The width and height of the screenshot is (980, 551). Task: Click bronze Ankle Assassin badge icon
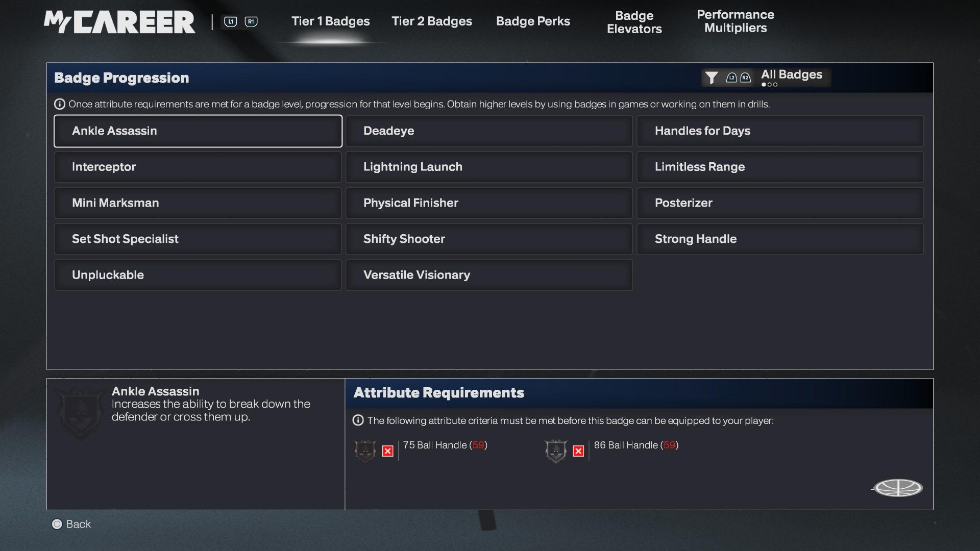tap(365, 451)
